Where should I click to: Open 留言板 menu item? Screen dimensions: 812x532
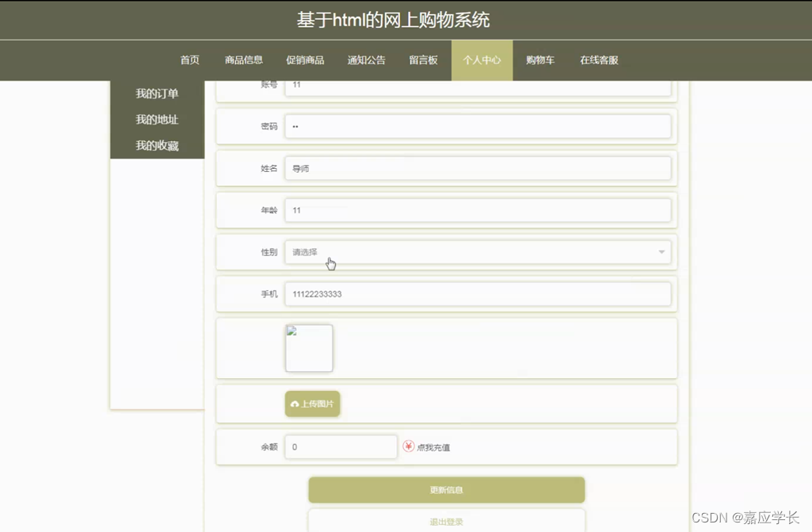pyautogui.click(x=423, y=60)
